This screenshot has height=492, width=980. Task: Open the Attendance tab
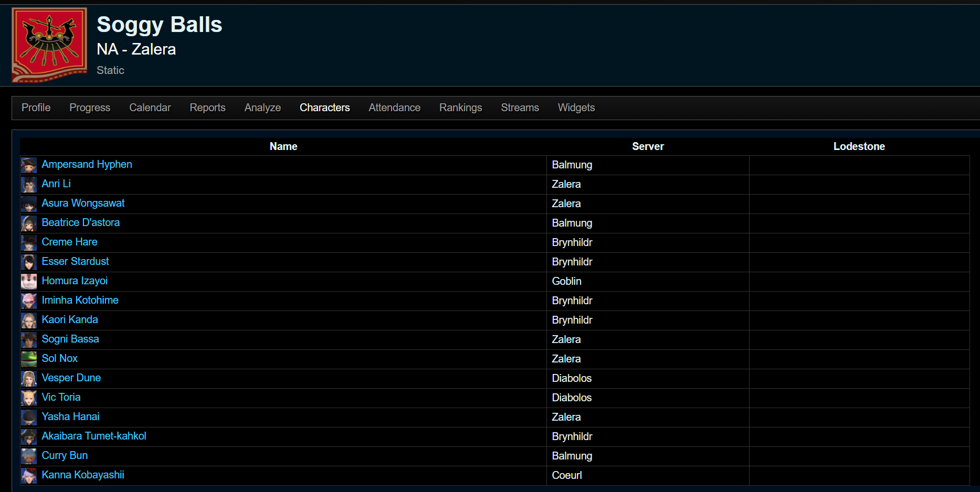pyautogui.click(x=395, y=108)
